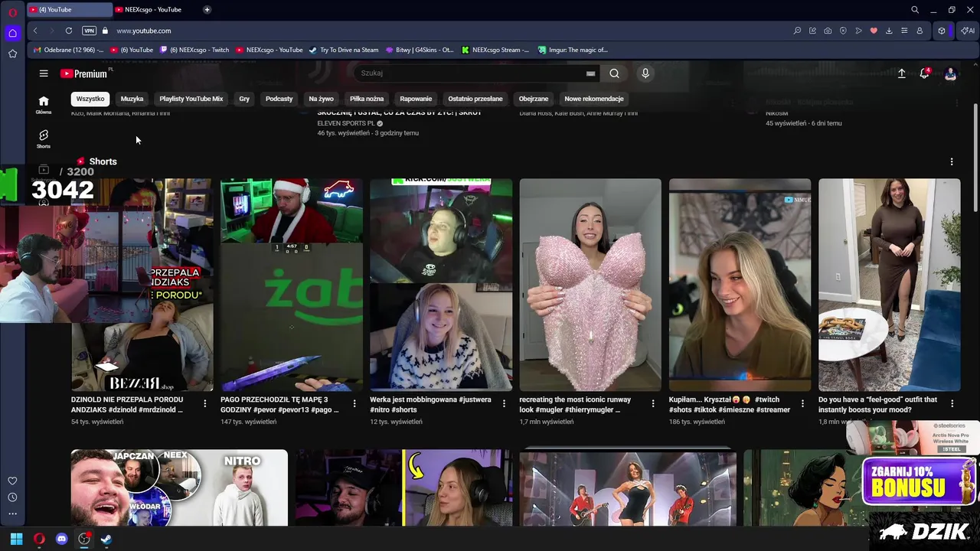
Task: Go to Główna (Home) in YouTube sidebar
Action: click(x=44, y=105)
